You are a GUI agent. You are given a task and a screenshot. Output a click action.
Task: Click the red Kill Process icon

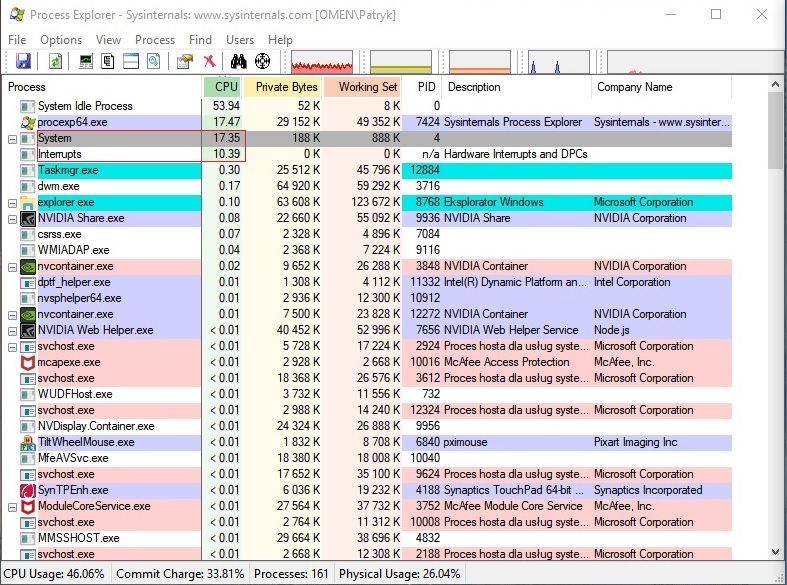[x=209, y=61]
